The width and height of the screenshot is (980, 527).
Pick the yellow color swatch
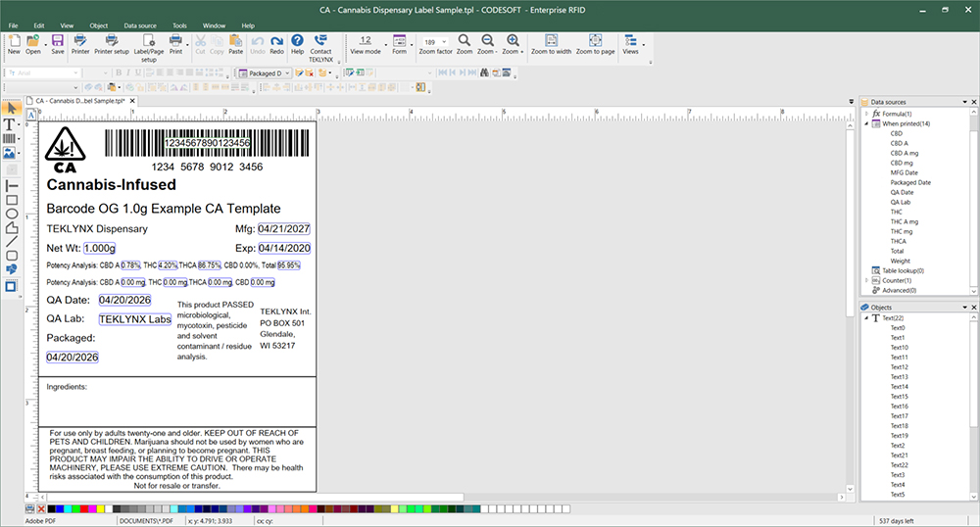pos(100,509)
